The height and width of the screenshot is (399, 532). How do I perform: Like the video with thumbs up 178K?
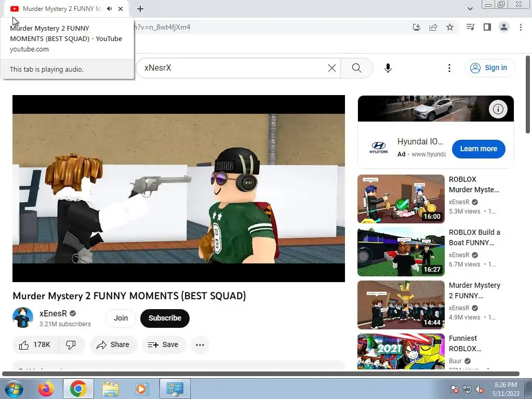point(35,345)
